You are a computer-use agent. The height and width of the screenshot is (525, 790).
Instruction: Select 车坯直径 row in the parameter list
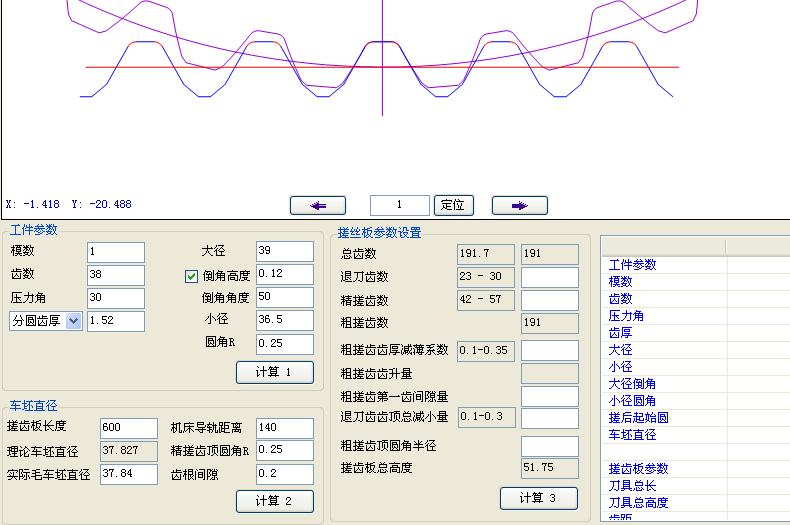633,435
